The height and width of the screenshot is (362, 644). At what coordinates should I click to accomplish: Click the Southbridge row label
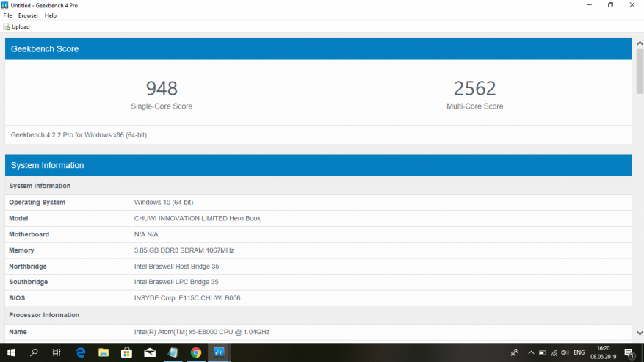click(x=29, y=282)
